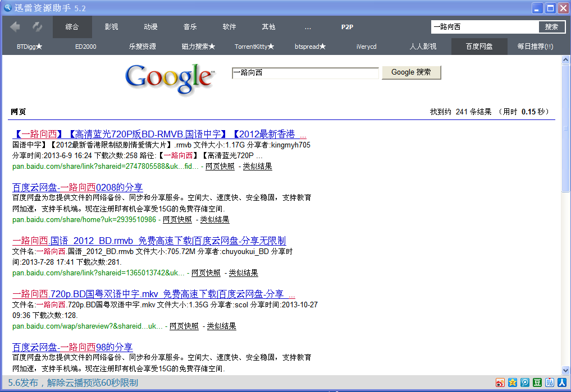Screen dimensions: 571x392
Task: Open the 软件 tab
Action: click(x=230, y=27)
